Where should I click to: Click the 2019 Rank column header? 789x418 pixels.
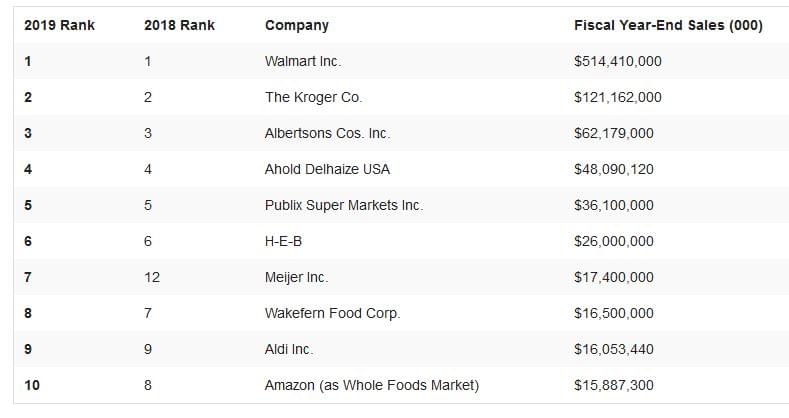(x=59, y=25)
